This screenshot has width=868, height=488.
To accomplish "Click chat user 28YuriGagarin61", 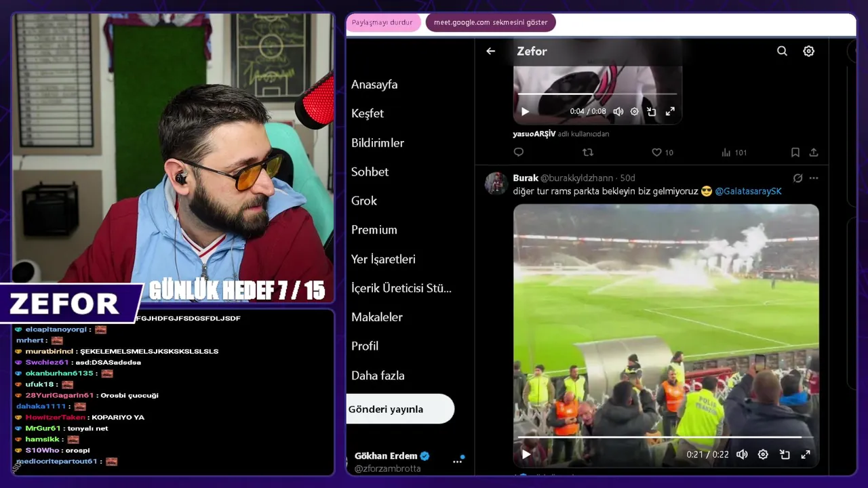I will [59, 395].
